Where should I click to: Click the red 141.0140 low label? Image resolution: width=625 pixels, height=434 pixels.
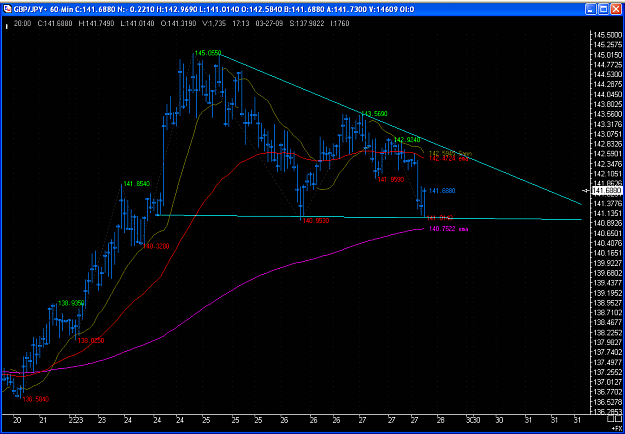tap(440, 218)
